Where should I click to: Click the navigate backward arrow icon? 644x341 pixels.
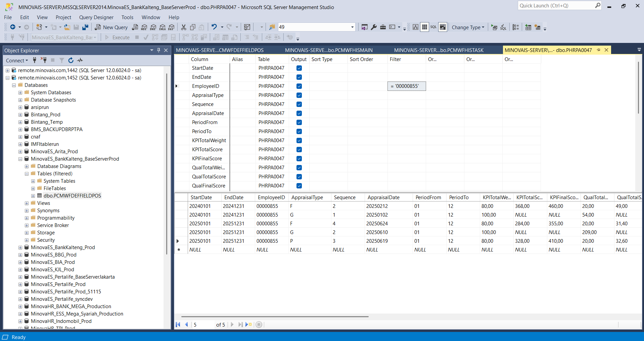coord(13,27)
